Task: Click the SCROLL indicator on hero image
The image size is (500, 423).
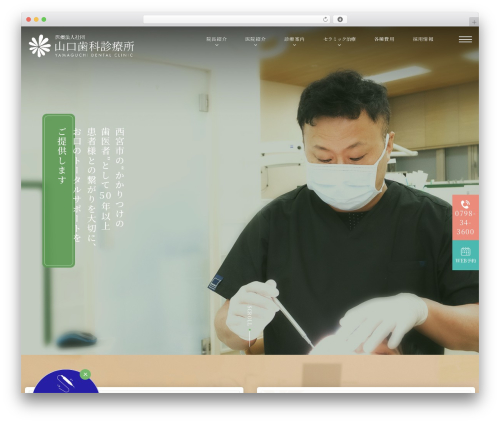Action: [249, 325]
